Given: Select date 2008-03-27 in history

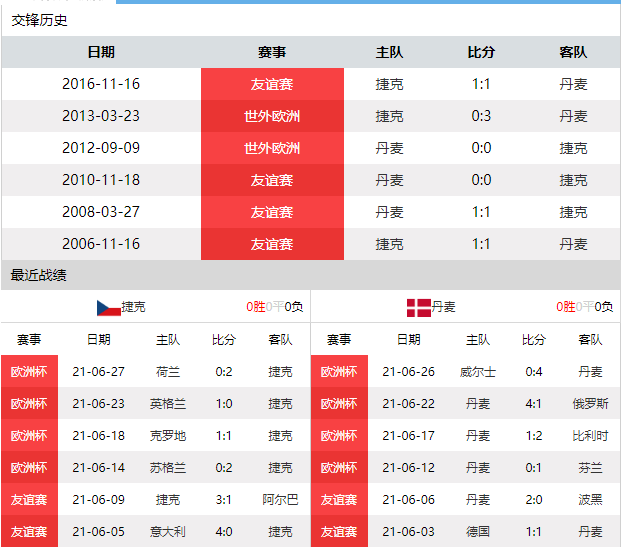Looking at the screenshot, I should click(101, 212).
